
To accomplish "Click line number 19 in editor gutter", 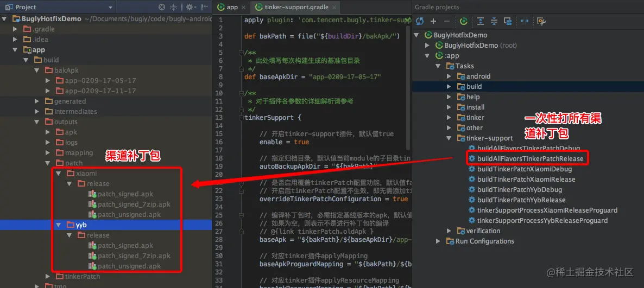I will click(x=219, y=166).
